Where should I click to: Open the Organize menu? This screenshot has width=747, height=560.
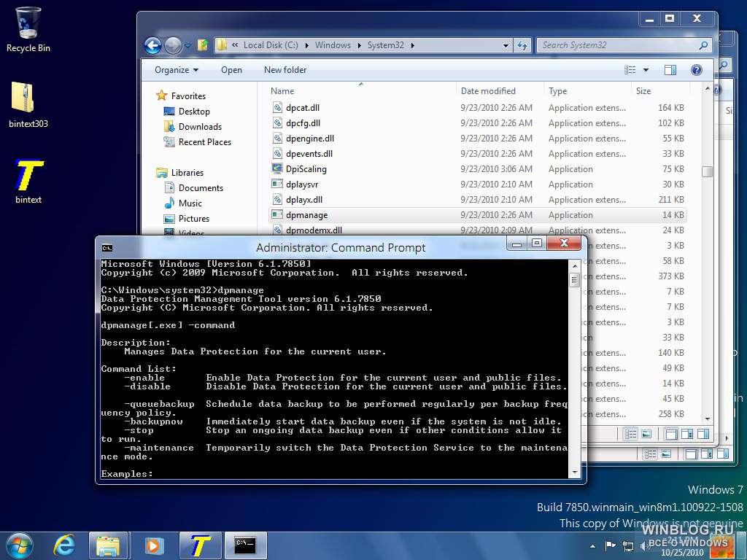177,70
